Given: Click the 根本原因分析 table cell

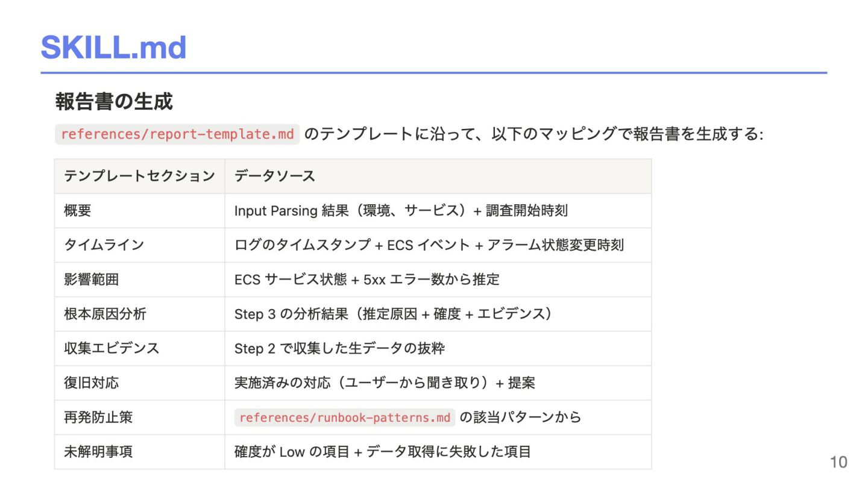Looking at the screenshot, I should pyautogui.click(x=140, y=314).
